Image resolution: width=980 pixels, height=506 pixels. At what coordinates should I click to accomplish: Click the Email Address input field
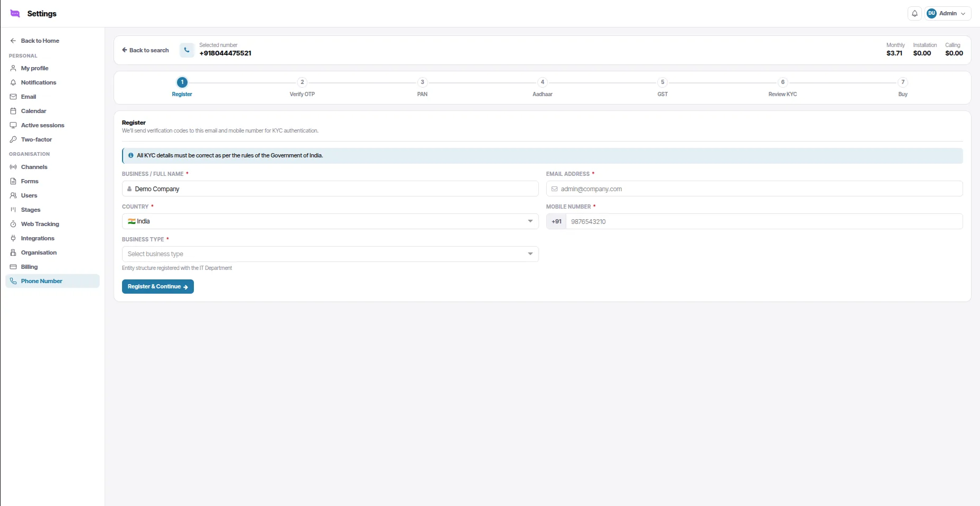(754, 189)
